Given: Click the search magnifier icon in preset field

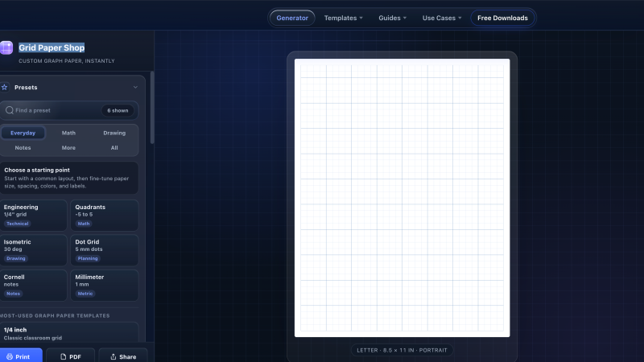Looking at the screenshot, I should [10, 110].
